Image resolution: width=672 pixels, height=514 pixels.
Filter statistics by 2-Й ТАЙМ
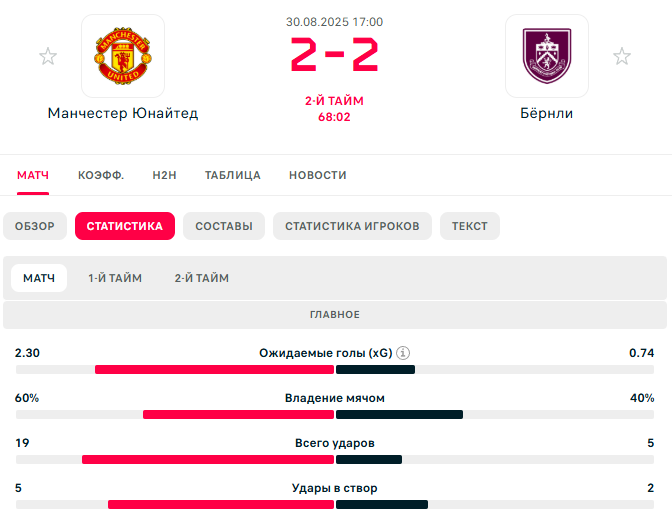tap(202, 278)
